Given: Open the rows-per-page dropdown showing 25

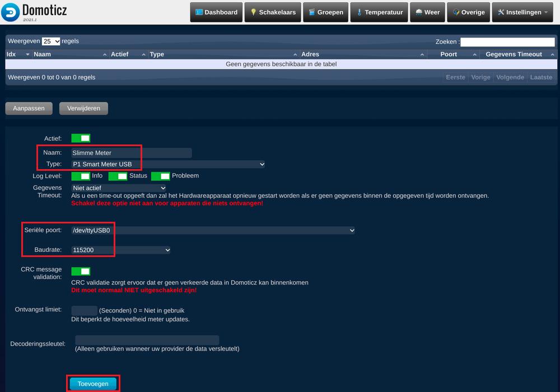Looking at the screenshot, I should [51, 41].
